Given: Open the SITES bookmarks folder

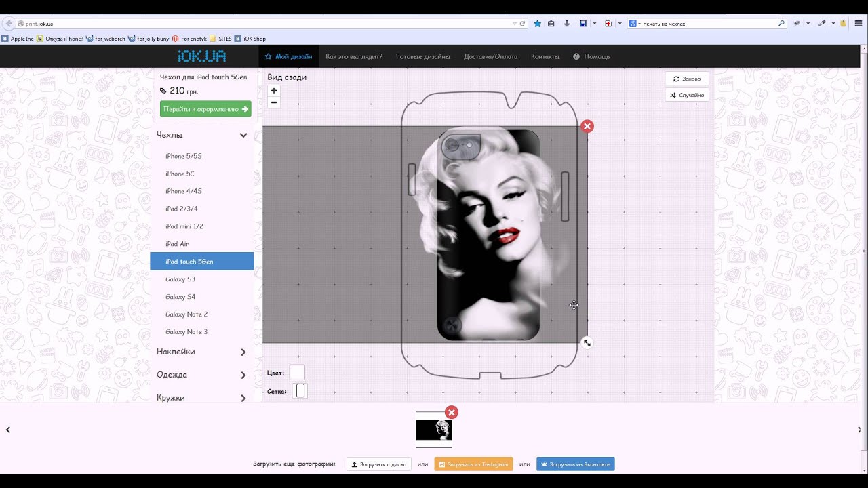Looking at the screenshot, I should 221,39.
